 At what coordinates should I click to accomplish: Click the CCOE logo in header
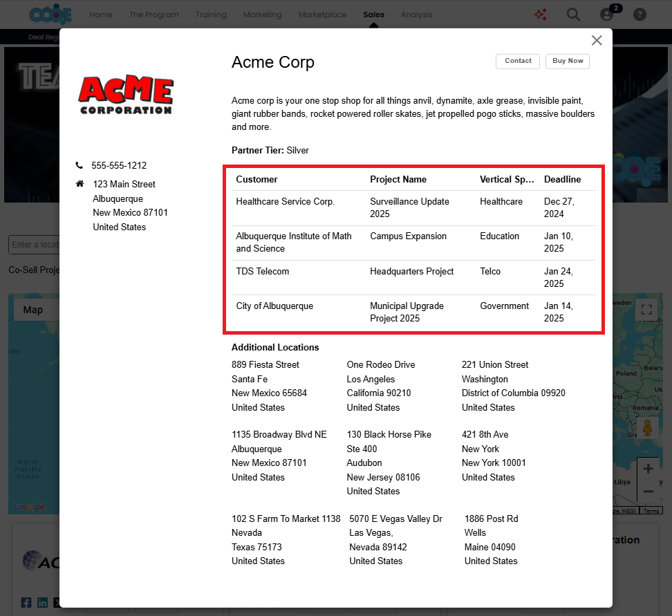(x=50, y=15)
